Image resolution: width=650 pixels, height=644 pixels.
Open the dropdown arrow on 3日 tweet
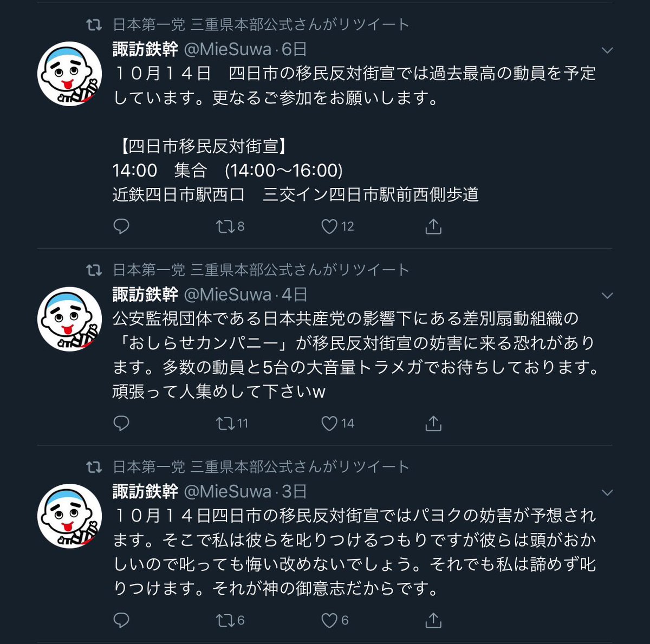[607, 493]
